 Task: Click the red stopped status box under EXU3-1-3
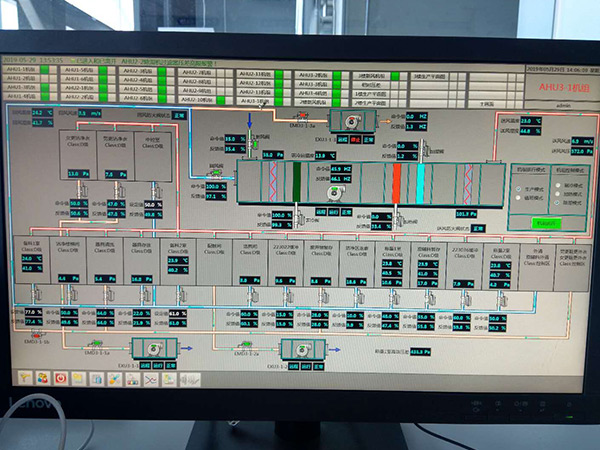(x=355, y=140)
